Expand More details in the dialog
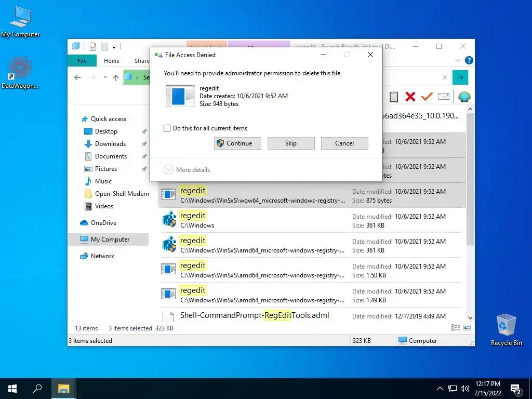The width and height of the screenshot is (532, 399). (187, 170)
